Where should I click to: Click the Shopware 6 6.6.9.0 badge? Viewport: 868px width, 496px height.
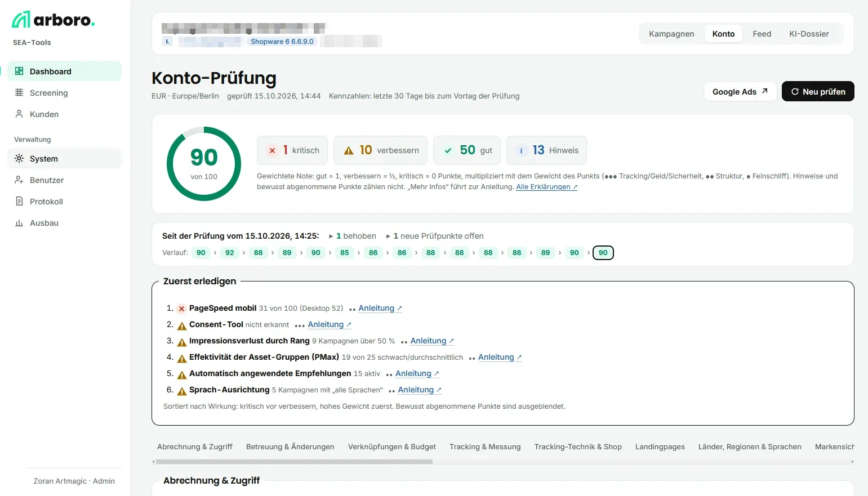pos(282,42)
